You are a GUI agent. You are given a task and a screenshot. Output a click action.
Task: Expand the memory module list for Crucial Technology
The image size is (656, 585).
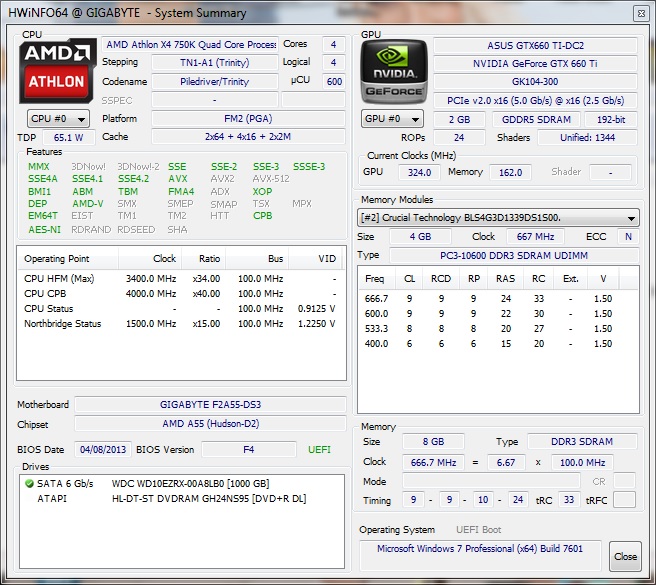click(498, 218)
